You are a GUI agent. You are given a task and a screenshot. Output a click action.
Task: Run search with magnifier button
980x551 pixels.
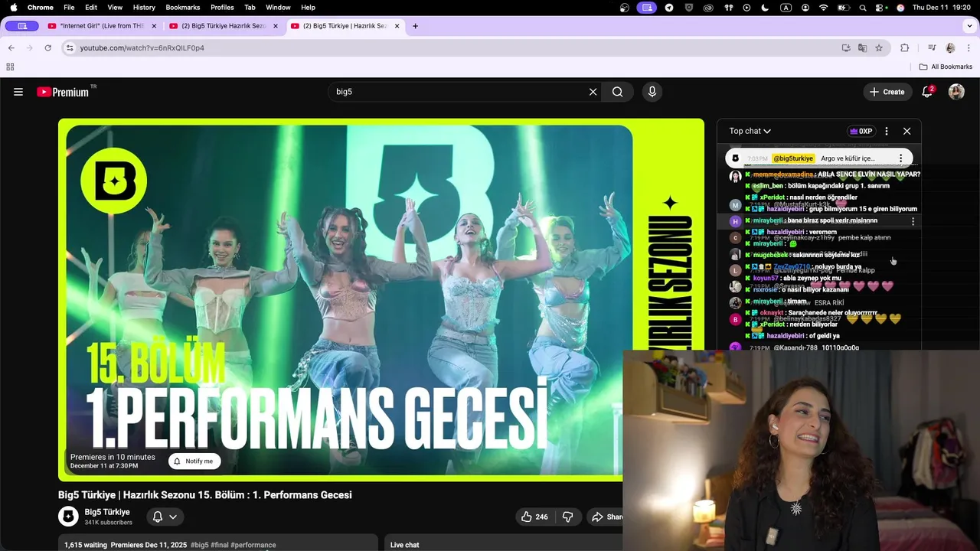click(x=617, y=92)
